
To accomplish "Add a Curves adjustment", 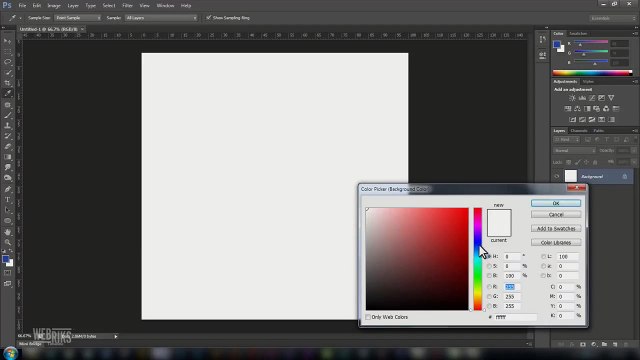I will coord(592,98).
